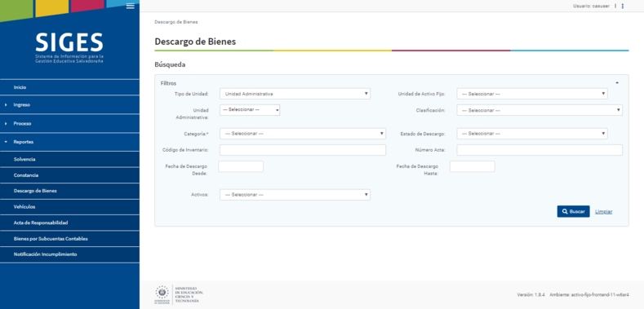Focus the Número Acta field
644x309 pixels.
point(540,150)
